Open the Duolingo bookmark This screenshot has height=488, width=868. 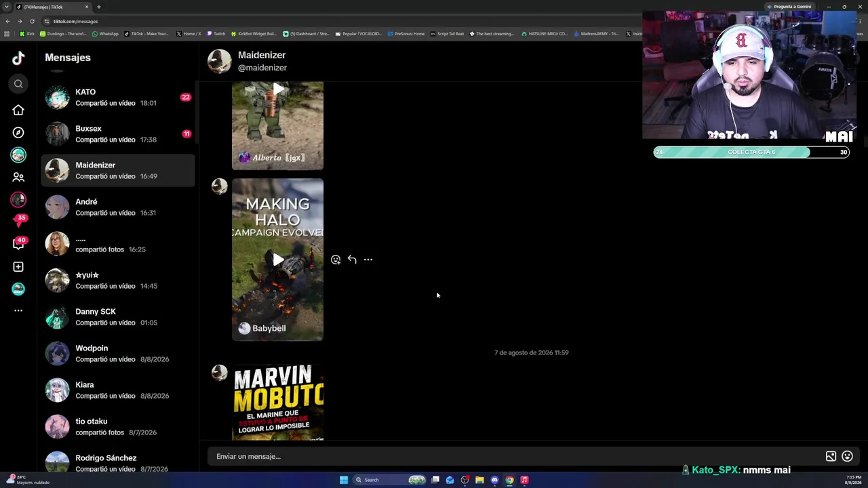coord(63,34)
